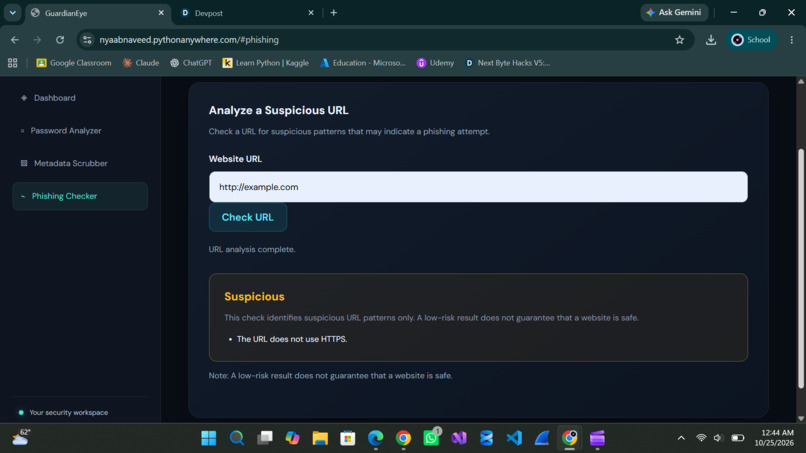Image resolution: width=806 pixels, height=453 pixels.
Task: Open the browser downloads icon
Action: [711, 40]
